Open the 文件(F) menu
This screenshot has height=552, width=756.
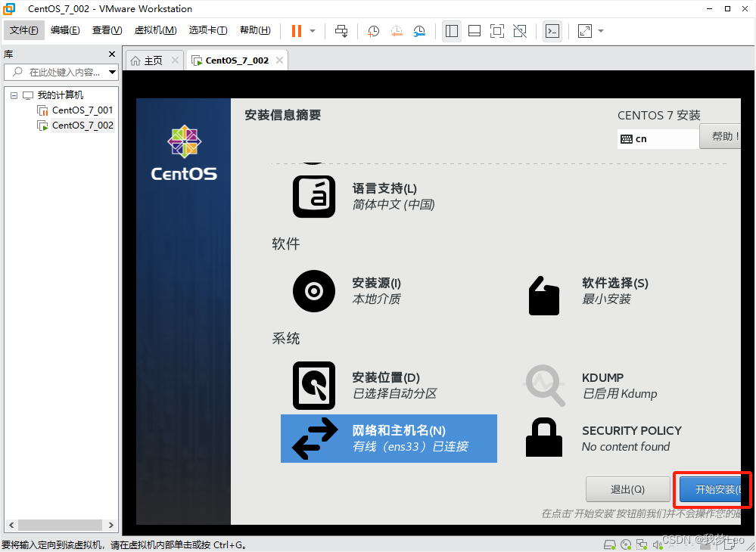24,30
